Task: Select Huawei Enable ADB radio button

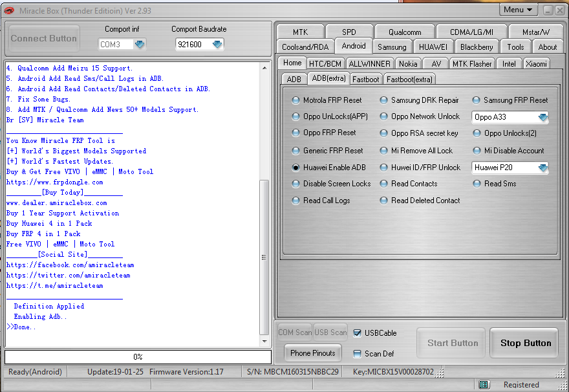Action: tap(328, 168)
